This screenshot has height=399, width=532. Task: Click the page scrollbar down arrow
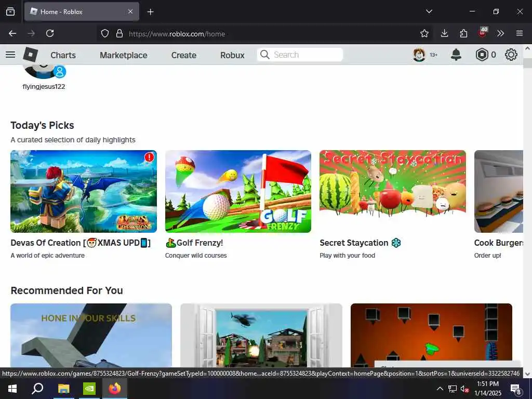[527, 374]
